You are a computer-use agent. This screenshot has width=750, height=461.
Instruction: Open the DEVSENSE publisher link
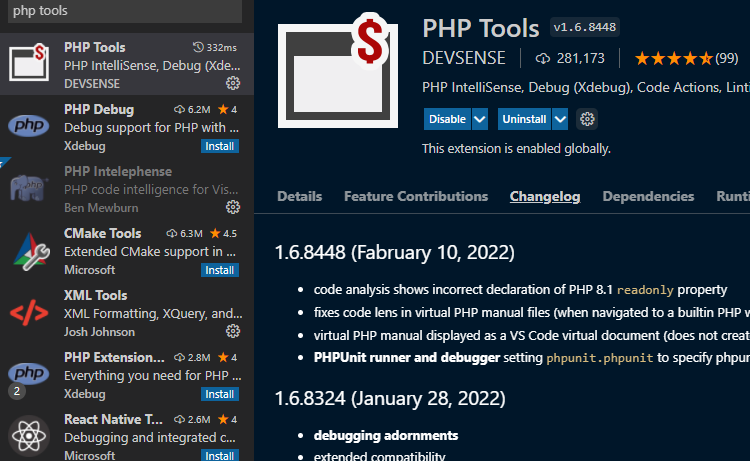point(464,58)
